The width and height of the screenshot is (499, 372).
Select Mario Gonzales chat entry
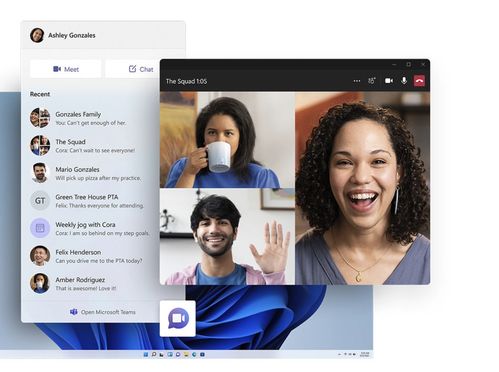(91, 173)
